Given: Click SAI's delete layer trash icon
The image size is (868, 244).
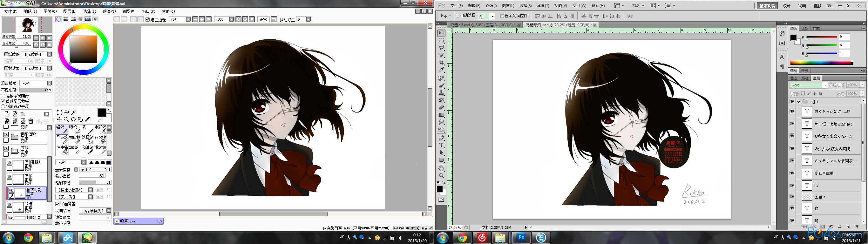Looking at the screenshot, I should 31,121.
